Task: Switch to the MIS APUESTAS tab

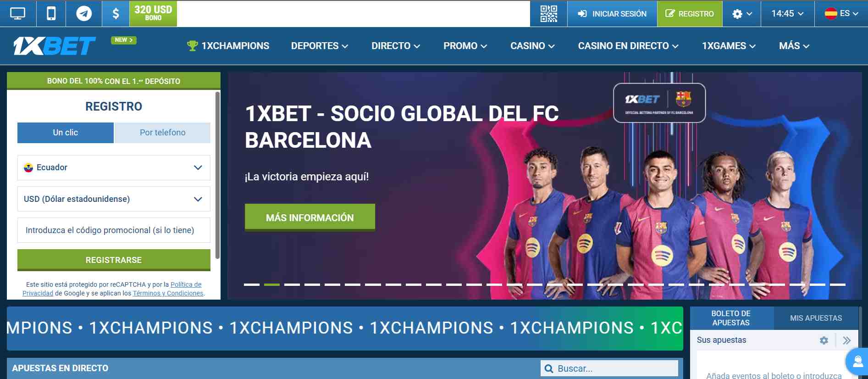Action: coord(816,318)
